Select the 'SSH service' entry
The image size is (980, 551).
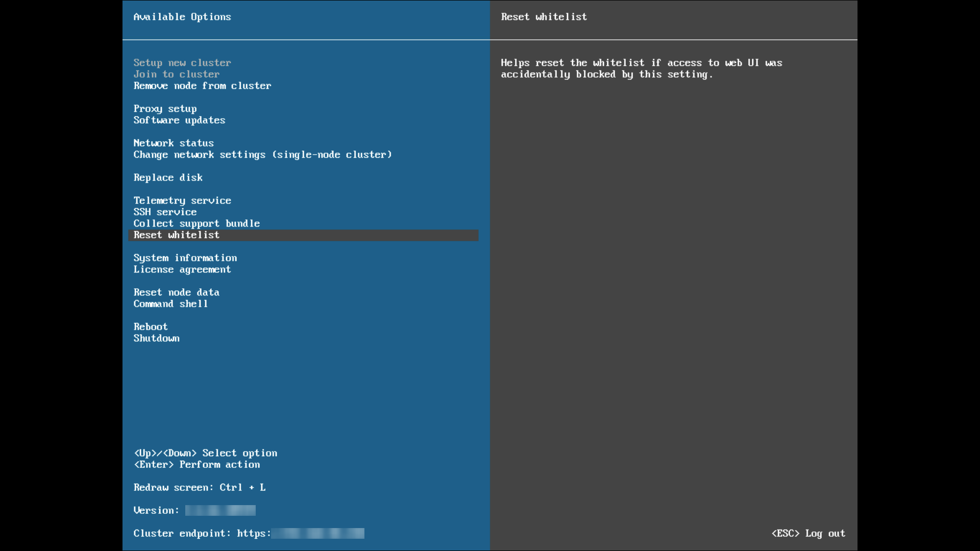(165, 212)
